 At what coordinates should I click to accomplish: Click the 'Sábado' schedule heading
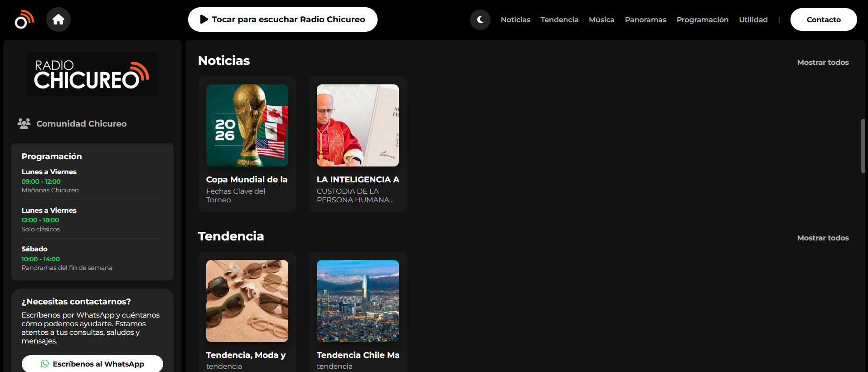(x=34, y=249)
